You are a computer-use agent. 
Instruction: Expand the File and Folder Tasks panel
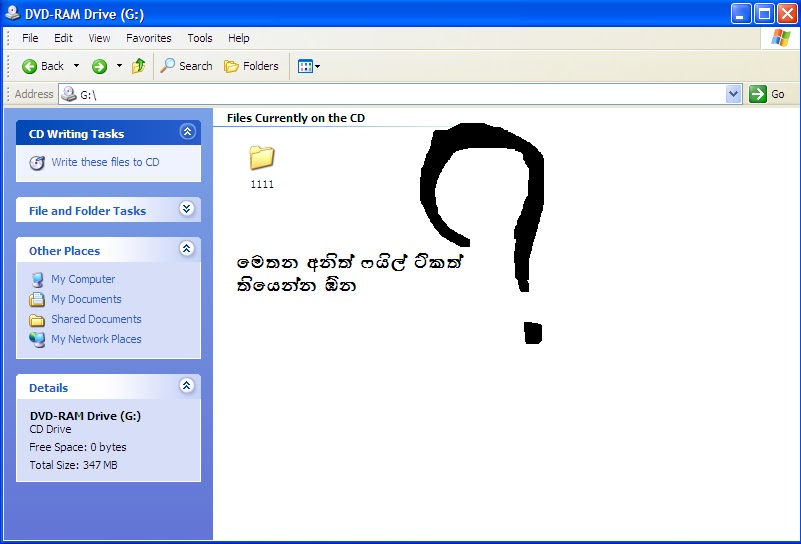pos(186,208)
